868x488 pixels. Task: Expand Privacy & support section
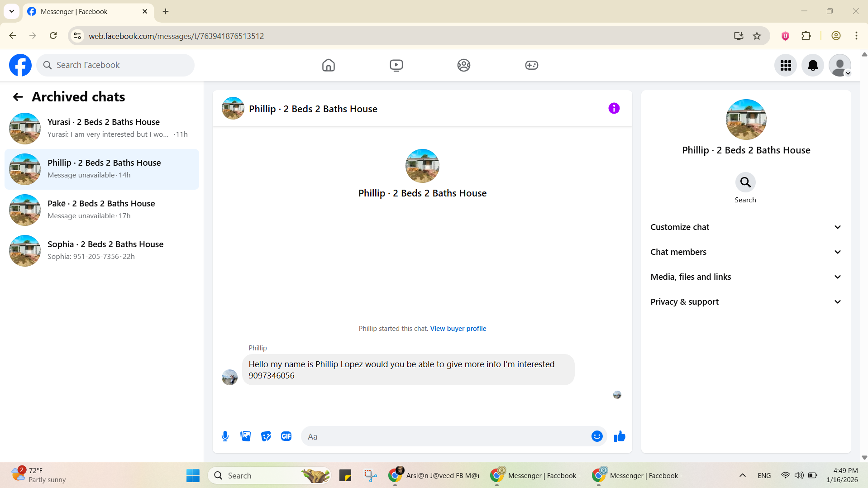(746, 302)
